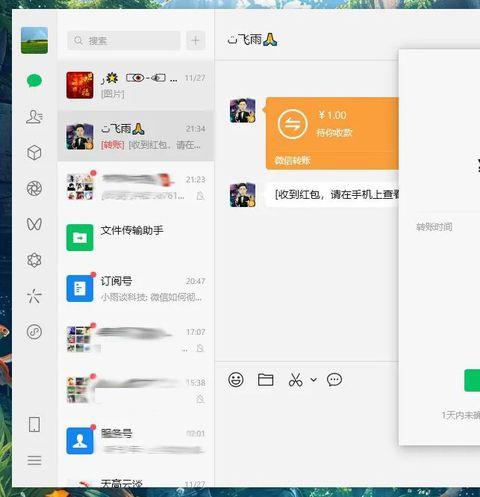
Task: Open the blurred group chat at 15:38
Action: [x=136, y=390]
